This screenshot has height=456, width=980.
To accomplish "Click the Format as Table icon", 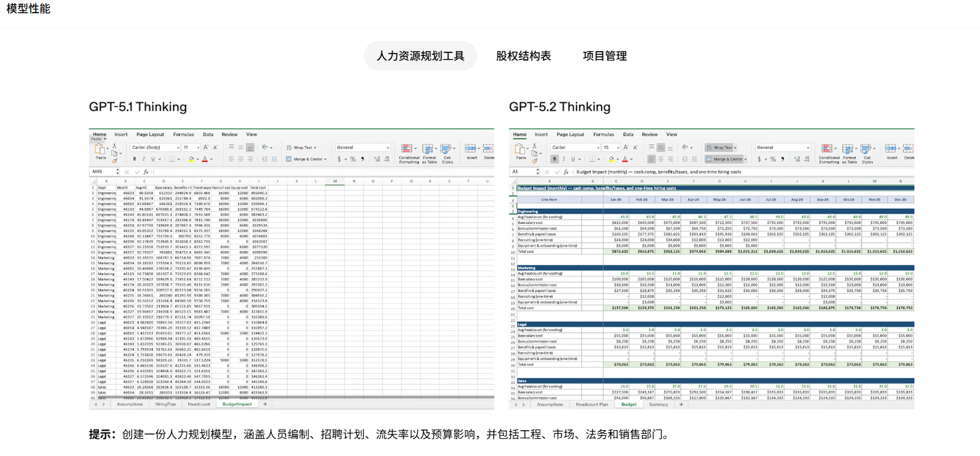I will coord(848,149).
